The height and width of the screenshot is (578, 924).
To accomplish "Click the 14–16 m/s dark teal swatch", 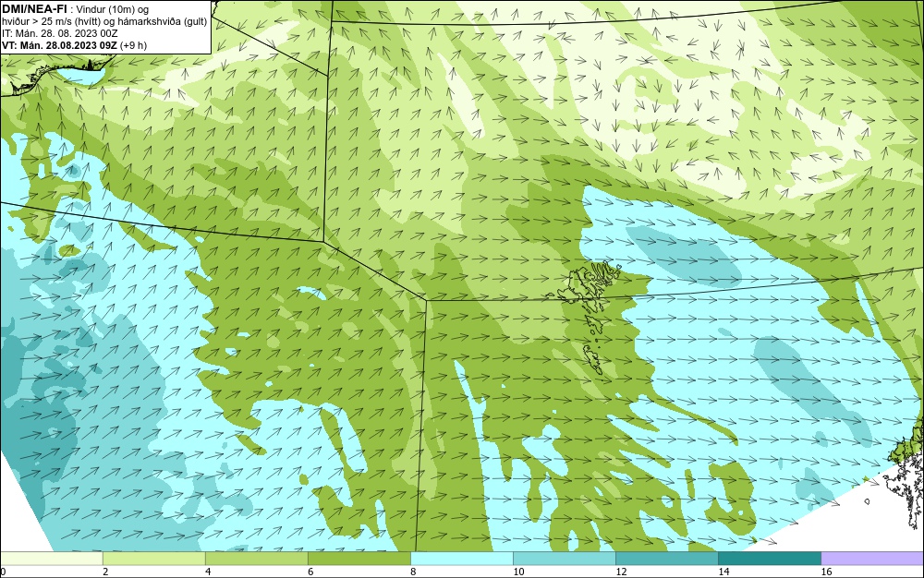I will [x=770, y=558].
